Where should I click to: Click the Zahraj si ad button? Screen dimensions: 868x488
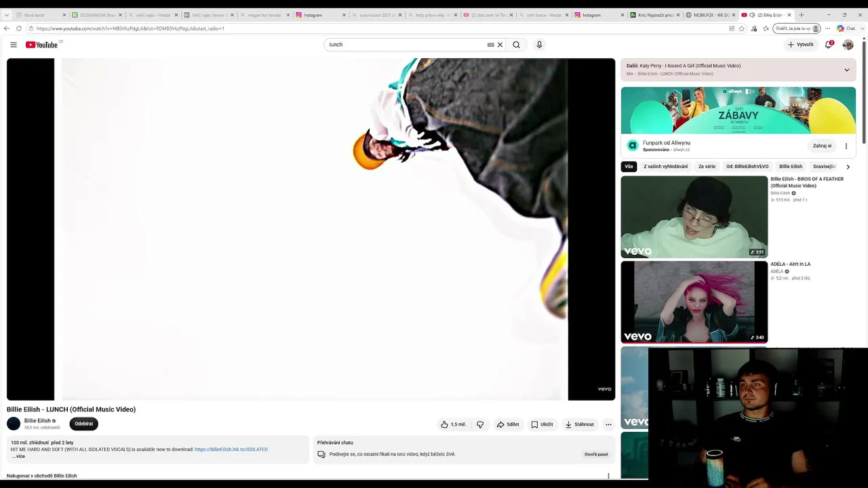[x=822, y=146]
